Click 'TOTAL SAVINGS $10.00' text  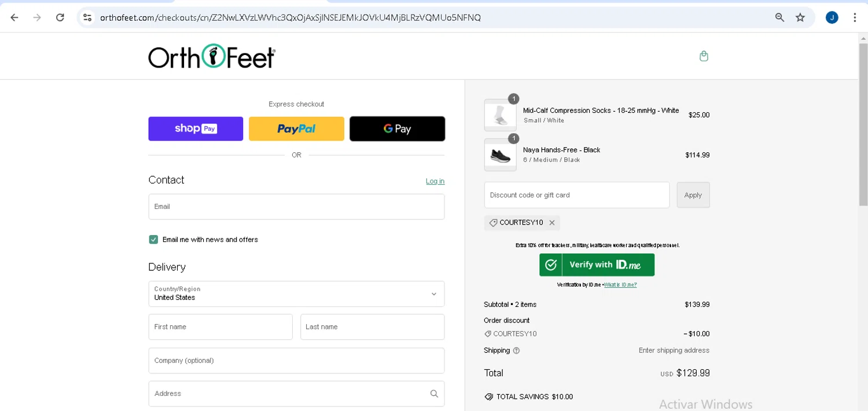click(x=535, y=397)
